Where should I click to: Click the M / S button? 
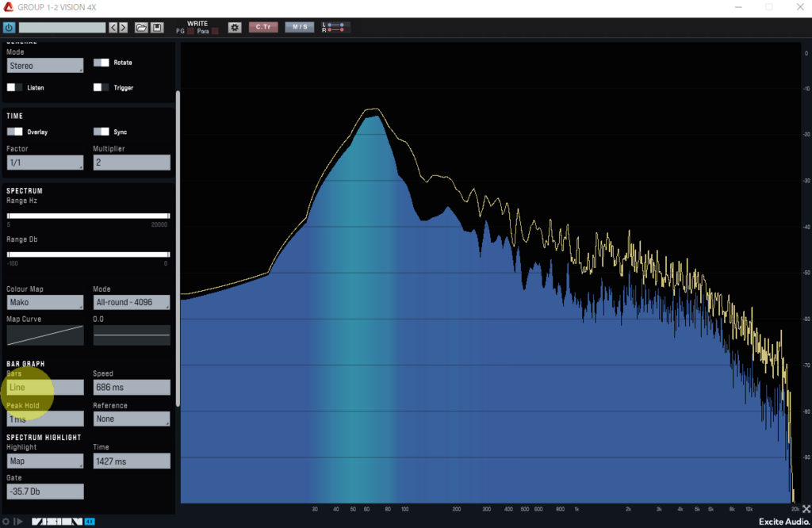tap(299, 28)
